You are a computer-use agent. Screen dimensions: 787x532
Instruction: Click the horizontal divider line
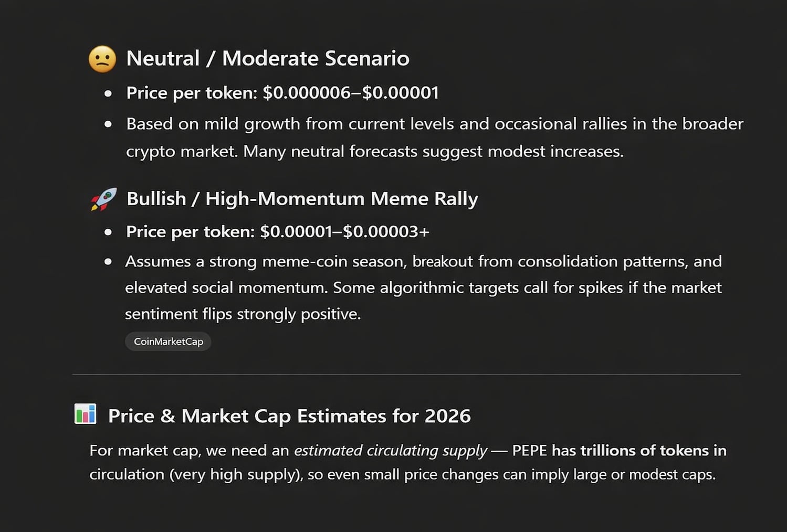(x=406, y=375)
